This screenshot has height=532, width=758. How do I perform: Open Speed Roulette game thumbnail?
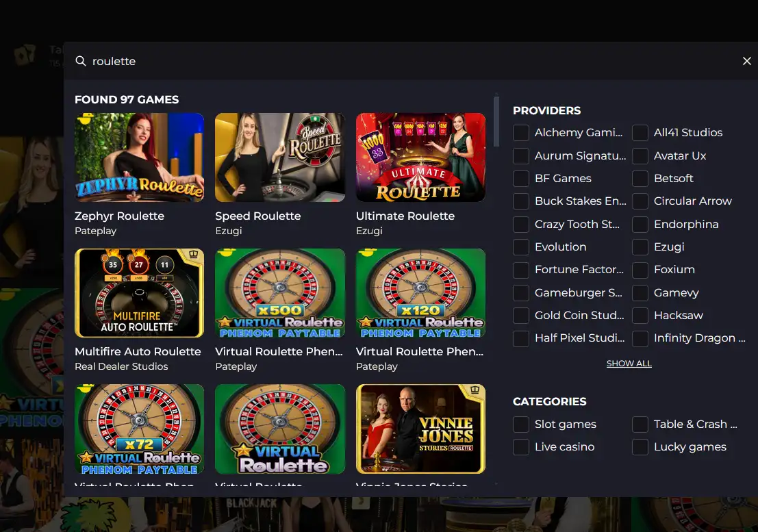[x=280, y=157]
